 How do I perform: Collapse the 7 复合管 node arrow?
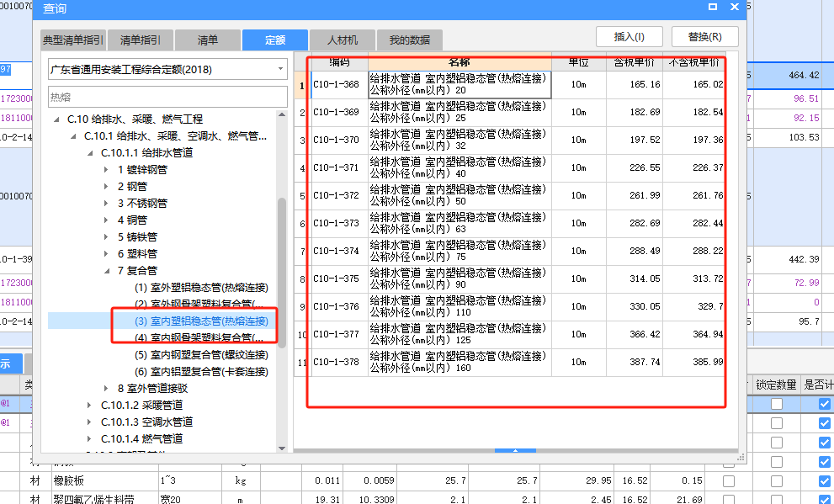pyautogui.click(x=107, y=271)
